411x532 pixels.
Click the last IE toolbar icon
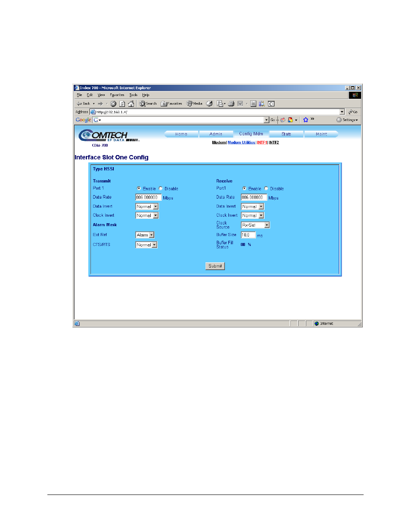click(x=271, y=104)
